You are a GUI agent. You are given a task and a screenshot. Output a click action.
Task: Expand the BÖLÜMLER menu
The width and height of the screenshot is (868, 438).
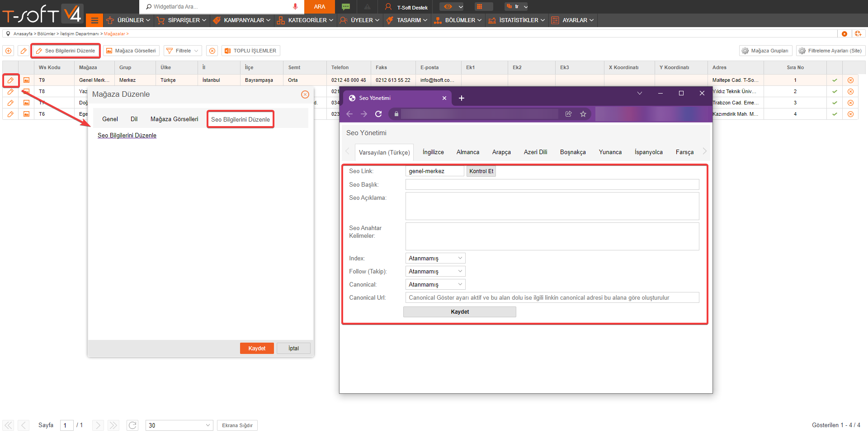pyautogui.click(x=458, y=20)
